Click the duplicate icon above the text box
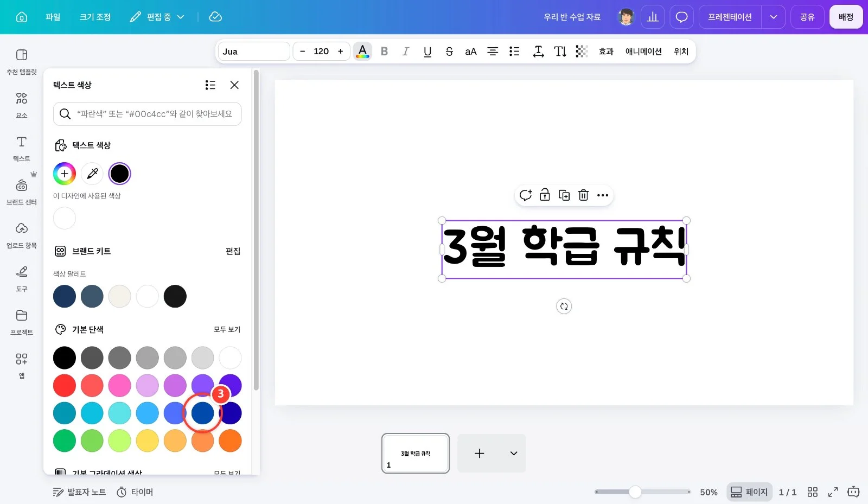The width and height of the screenshot is (868, 504). click(x=564, y=195)
